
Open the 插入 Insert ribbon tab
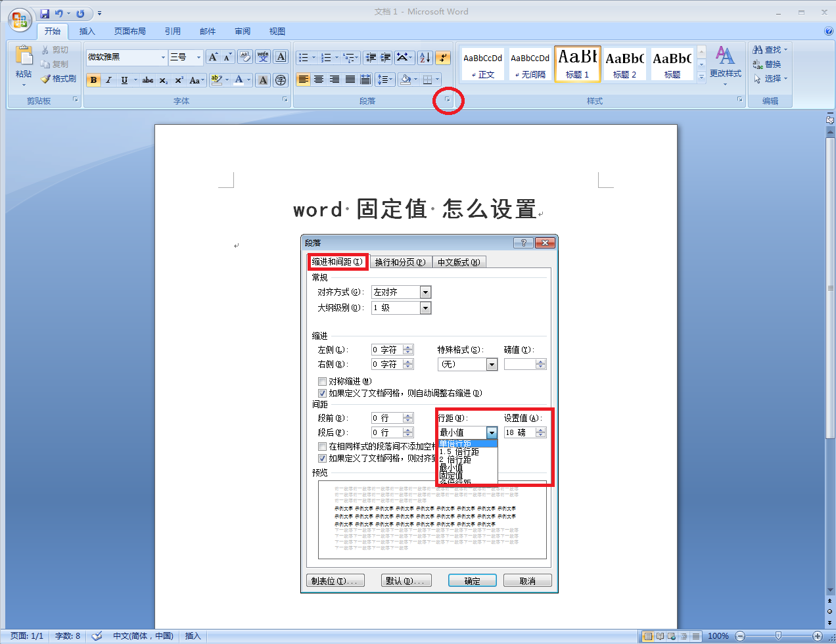(x=87, y=31)
